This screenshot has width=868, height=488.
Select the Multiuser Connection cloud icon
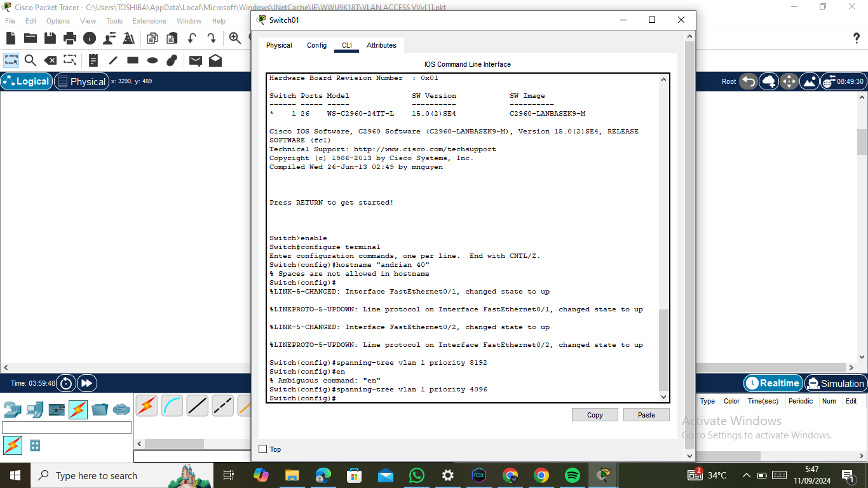click(x=121, y=409)
